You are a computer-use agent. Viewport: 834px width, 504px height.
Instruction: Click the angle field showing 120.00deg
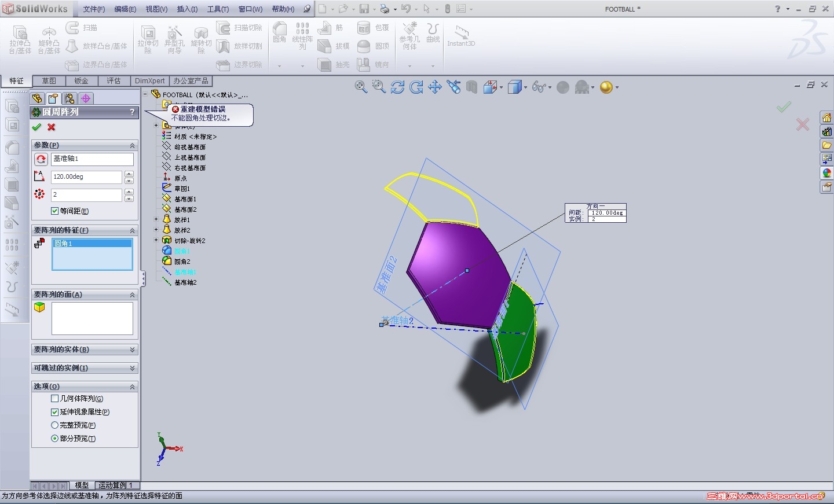(x=86, y=177)
